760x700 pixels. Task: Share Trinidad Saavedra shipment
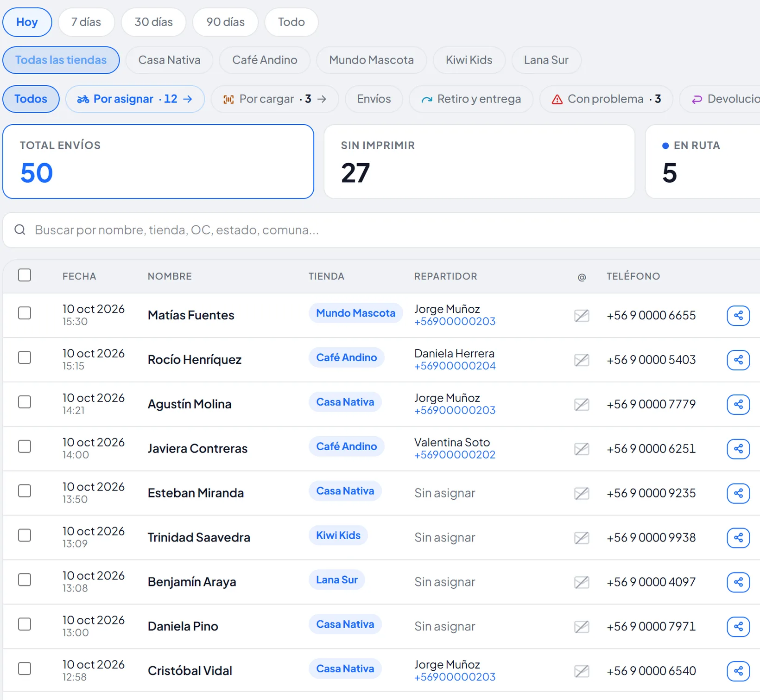tap(738, 538)
